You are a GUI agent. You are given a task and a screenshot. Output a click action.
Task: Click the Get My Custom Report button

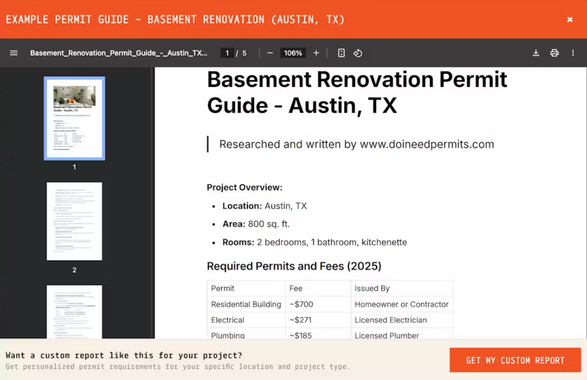(x=515, y=360)
